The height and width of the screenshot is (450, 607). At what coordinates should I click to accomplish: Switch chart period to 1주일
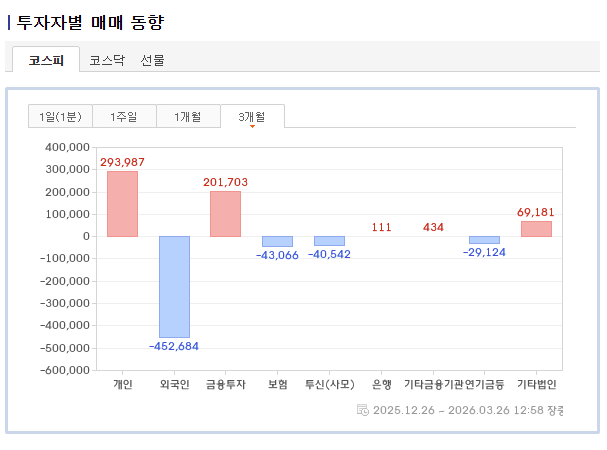tap(124, 117)
